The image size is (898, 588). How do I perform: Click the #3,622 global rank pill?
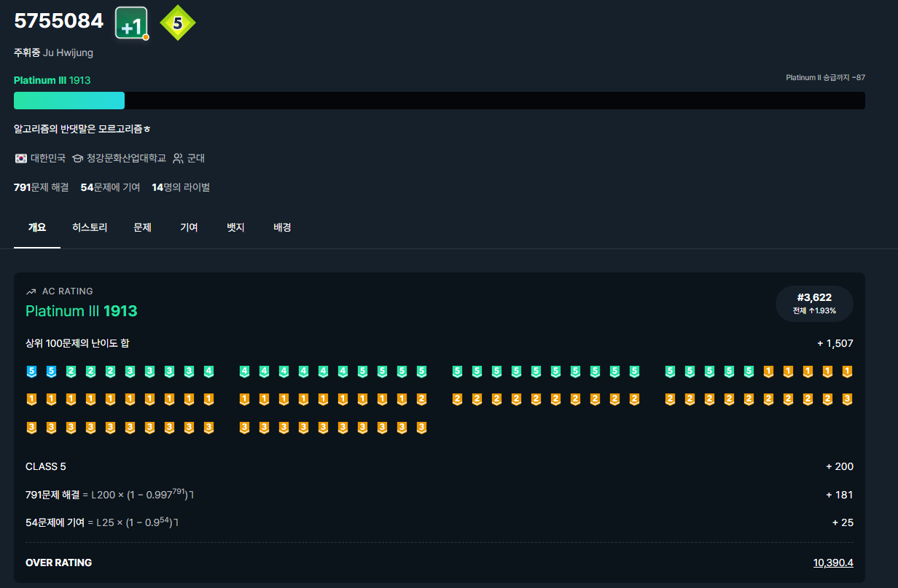point(814,303)
